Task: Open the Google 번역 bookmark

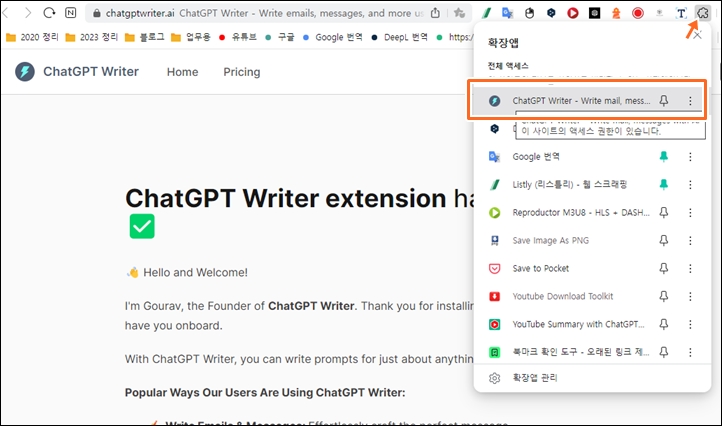Action: coord(332,37)
